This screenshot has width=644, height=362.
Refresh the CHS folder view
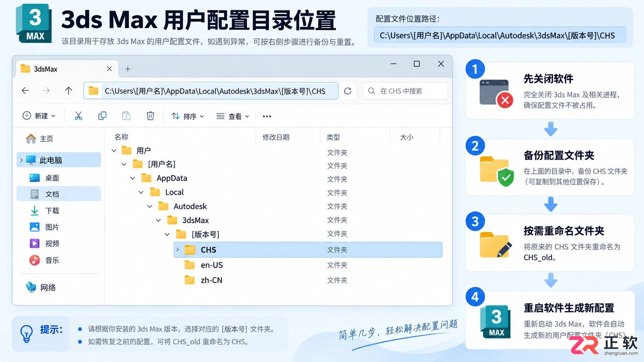(x=347, y=91)
